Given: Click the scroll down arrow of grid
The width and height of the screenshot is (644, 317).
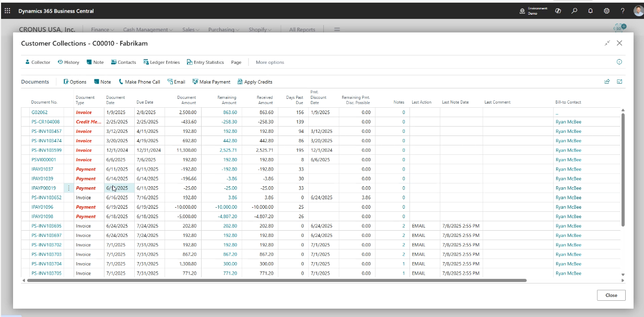Looking at the screenshot, I should (x=622, y=274).
